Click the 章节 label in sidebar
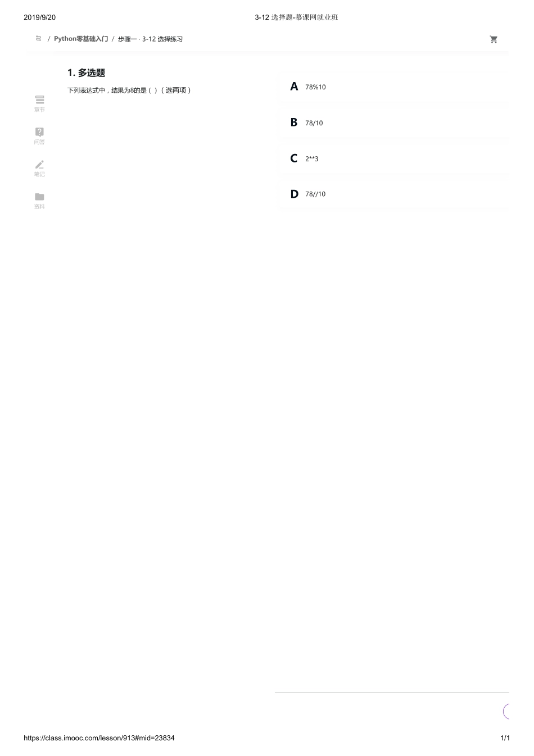The image size is (534, 756). tap(39, 110)
